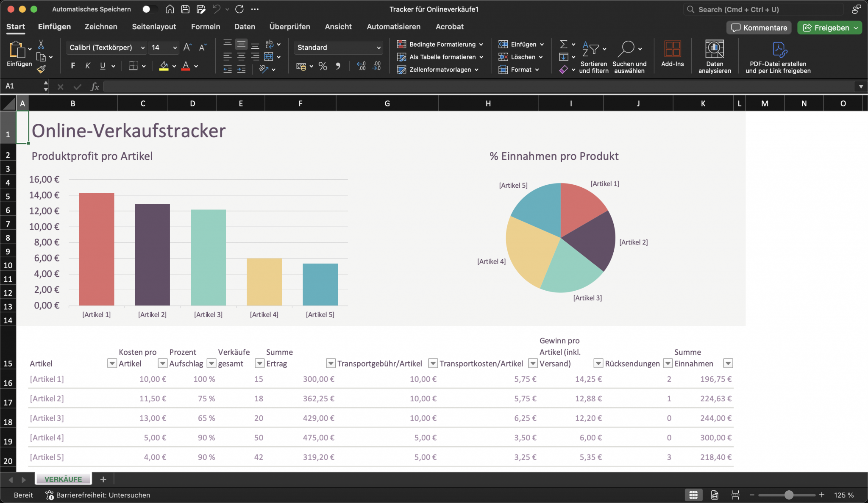The height and width of the screenshot is (503, 868).
Task: Click the Kommentare button
Action: (x=759, y=28)
